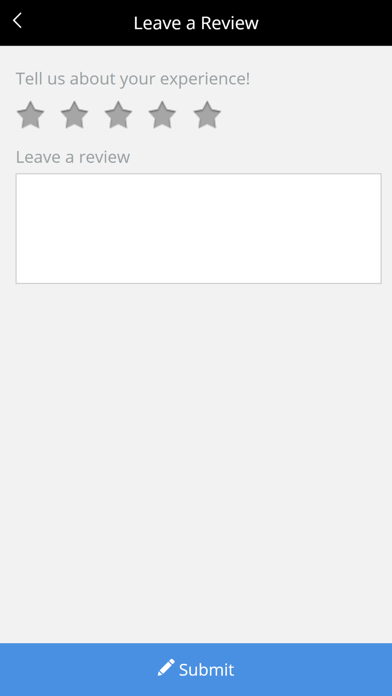Set the rating to the maximum star

point(207,115)
